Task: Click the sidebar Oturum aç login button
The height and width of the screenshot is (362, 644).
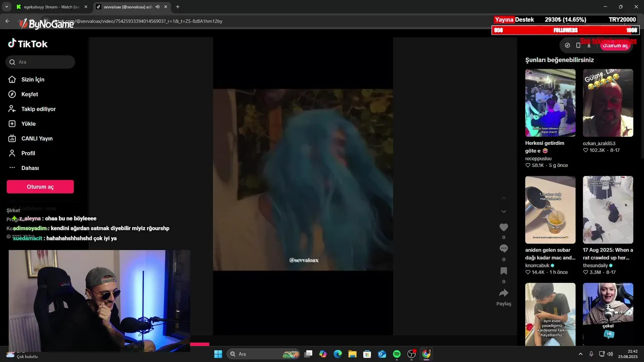Action: [40, 187]
